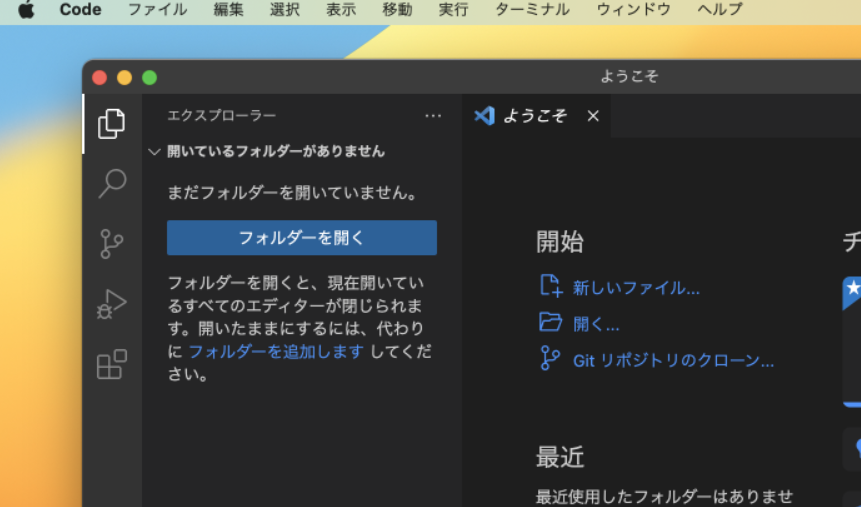Open the Run and Debug icon
Image resolution: width=861 pixels, height=507 pixels.
(111, 303)
